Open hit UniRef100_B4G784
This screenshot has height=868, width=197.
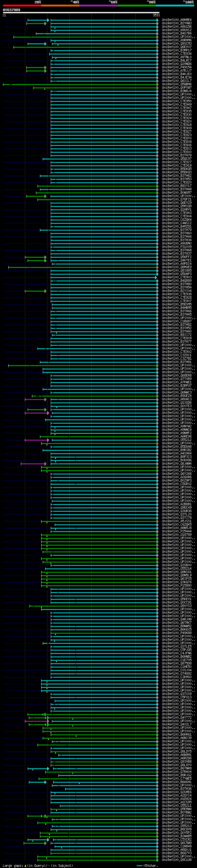[177, 34]
